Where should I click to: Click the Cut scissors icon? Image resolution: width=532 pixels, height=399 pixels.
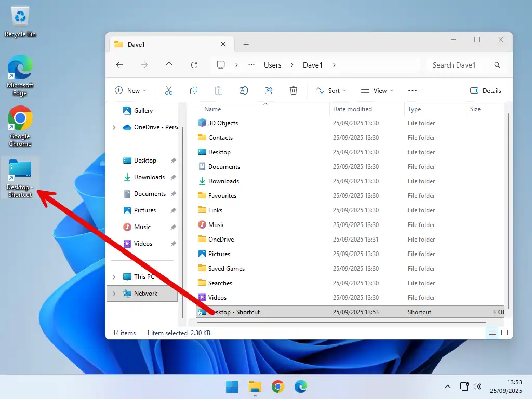(169, 90)
